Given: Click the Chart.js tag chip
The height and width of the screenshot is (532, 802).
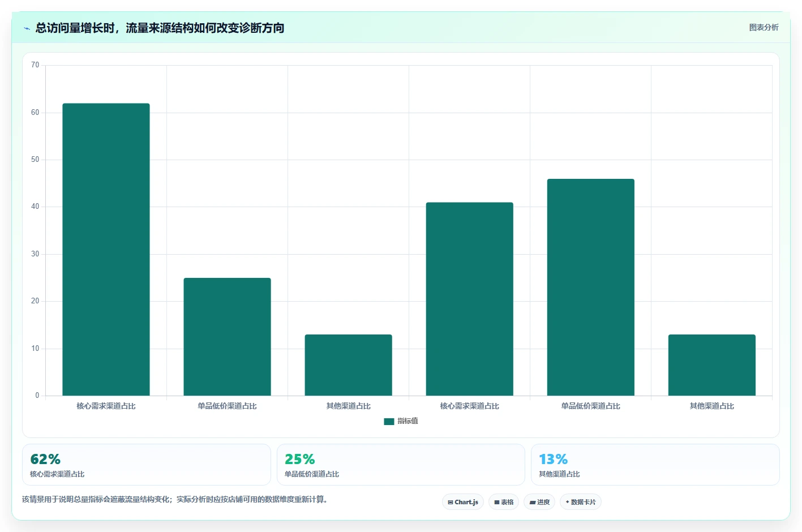Looking at the screenshot, I should (x=463, y=502).
